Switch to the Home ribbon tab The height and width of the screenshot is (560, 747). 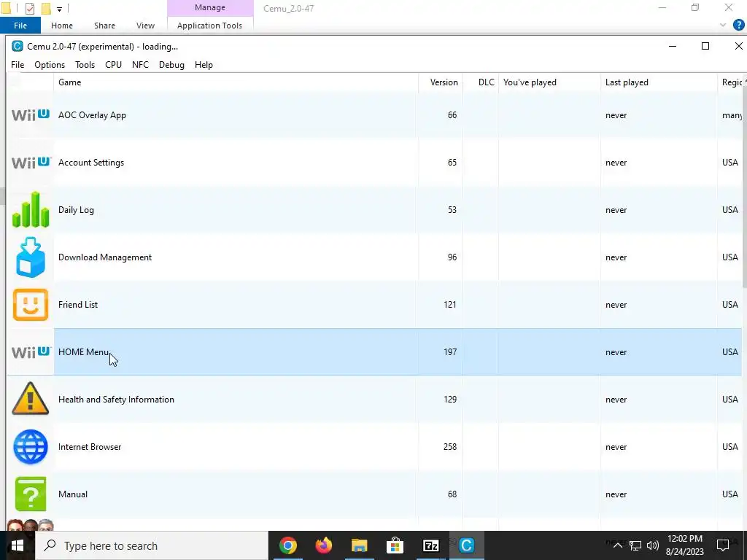(x=62, y=26)
